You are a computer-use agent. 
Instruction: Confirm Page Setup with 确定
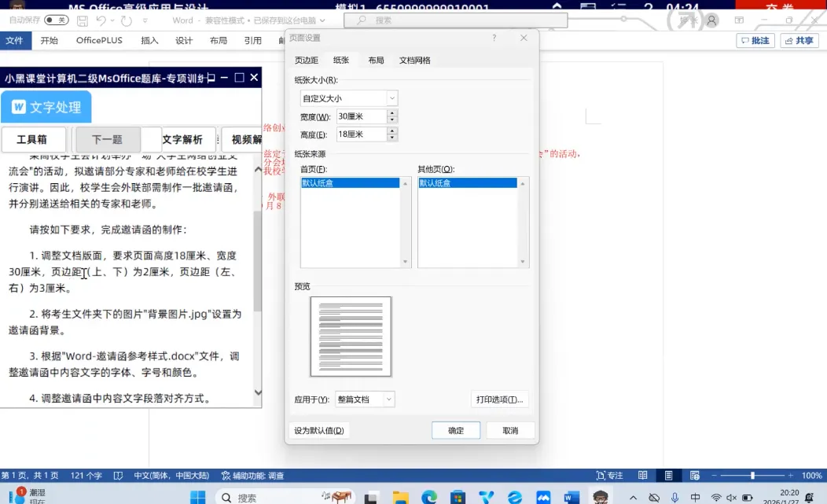[456, 431]
